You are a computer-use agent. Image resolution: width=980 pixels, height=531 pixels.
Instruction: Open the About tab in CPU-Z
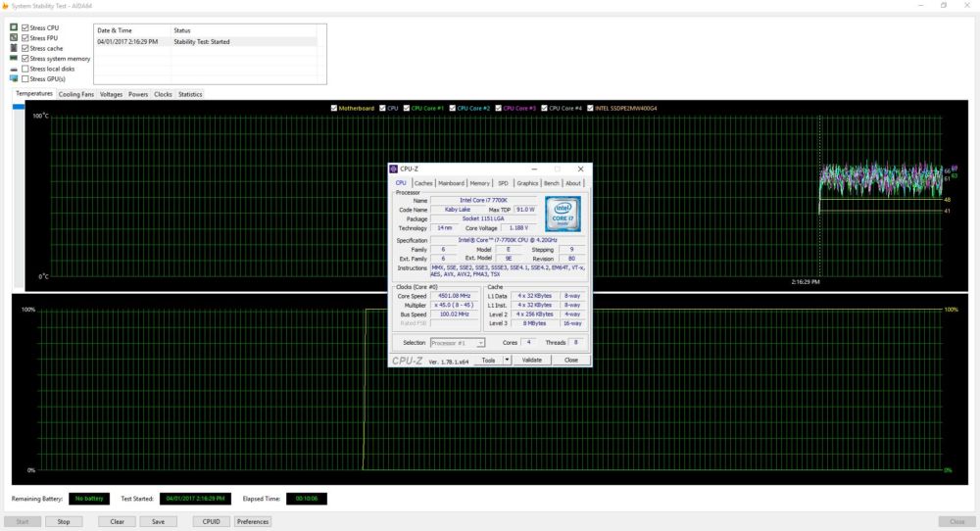(x=573, y=183)
